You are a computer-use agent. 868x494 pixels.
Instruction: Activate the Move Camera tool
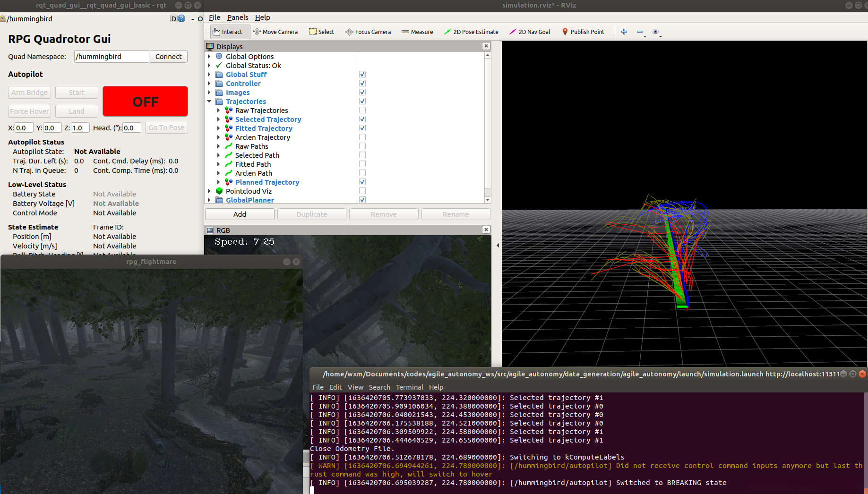275,32
